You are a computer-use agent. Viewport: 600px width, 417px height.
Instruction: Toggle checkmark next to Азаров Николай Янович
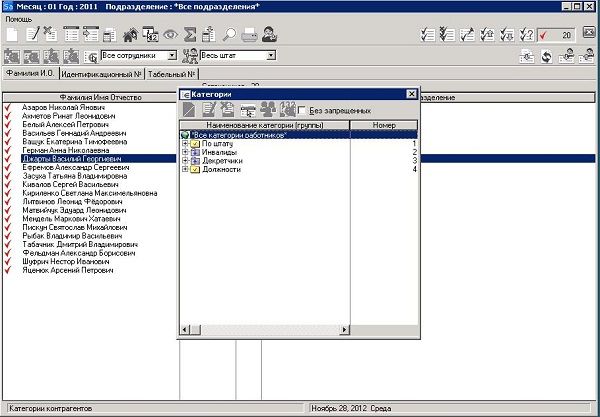click(x=8, y=105)
